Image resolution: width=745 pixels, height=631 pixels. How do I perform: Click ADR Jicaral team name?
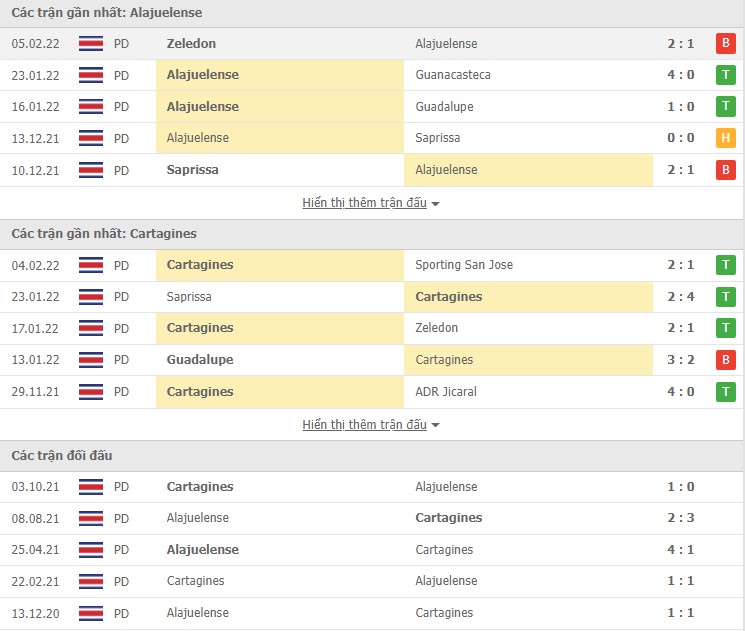point(446,392)
